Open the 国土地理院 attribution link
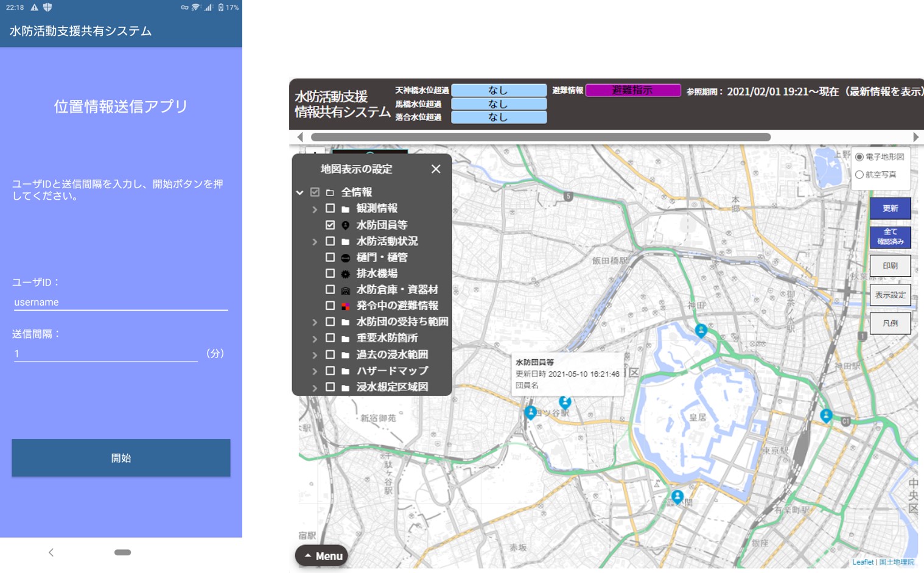The image size is (924, 573). [x=897, y=562]
